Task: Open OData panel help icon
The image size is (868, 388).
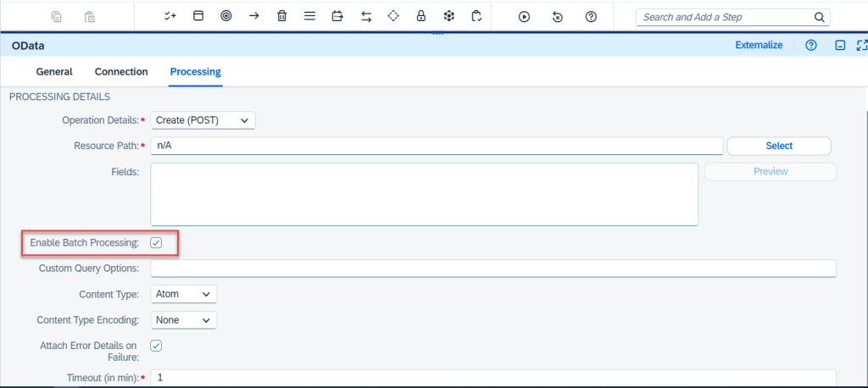Action: click(811, 46)
